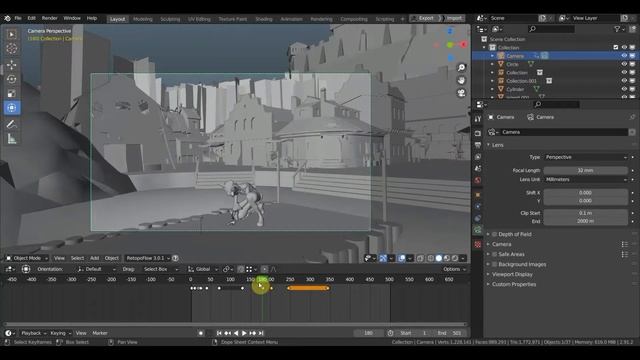640x360 pixels.
Task: Hide Collection.001 with its eye icon
Action: pos(624,81)
